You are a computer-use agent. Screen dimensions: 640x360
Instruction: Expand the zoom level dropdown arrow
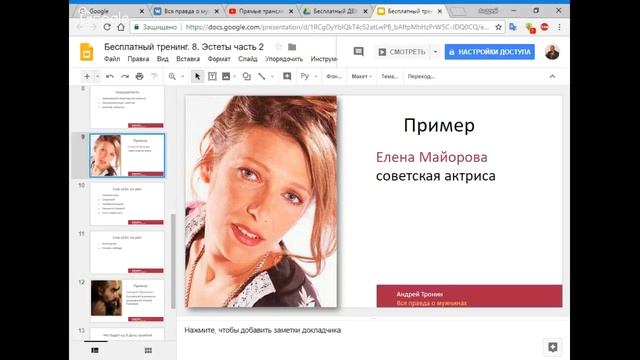click(182, 76)
